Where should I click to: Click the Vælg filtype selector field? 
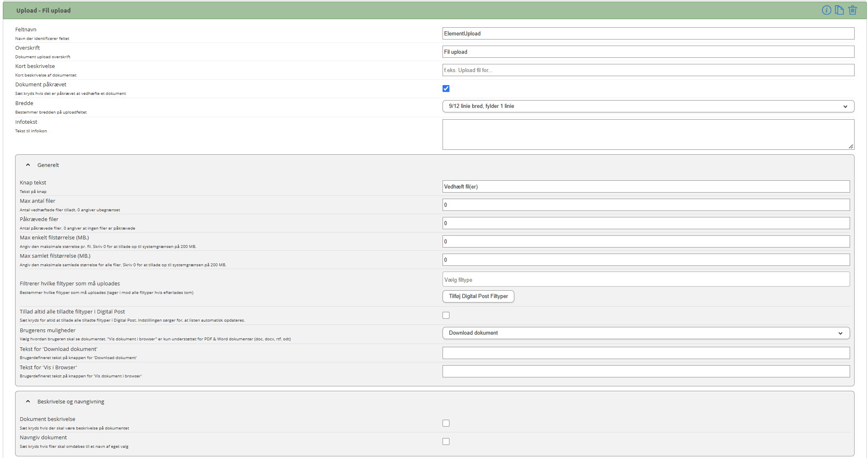[x=646, y=279]
